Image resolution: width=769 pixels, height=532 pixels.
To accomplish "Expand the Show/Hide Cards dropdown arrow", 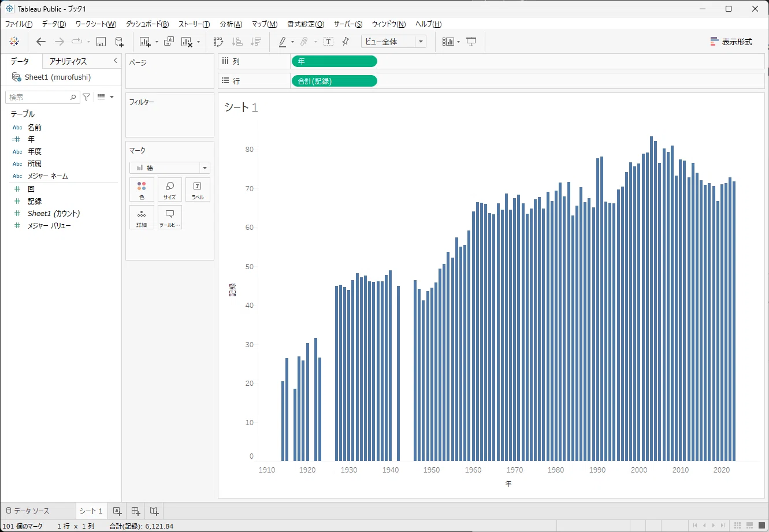I will (x=458, y=42).
